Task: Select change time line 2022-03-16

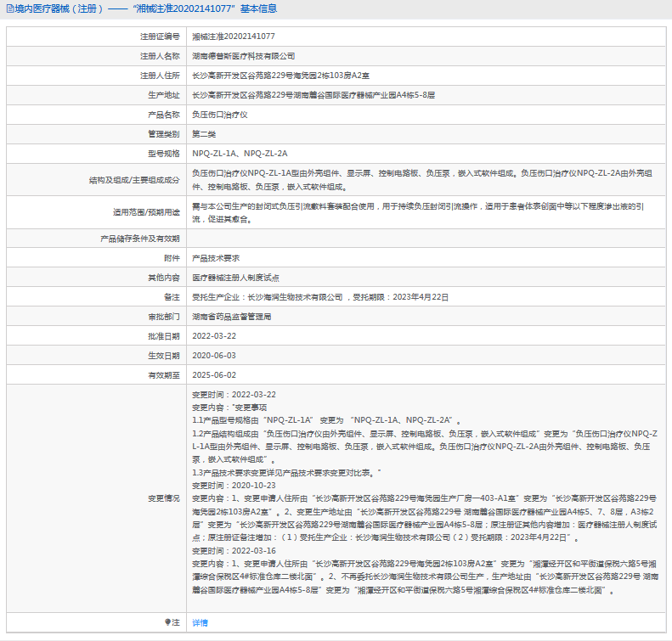Action: click(x=234, y=551)
